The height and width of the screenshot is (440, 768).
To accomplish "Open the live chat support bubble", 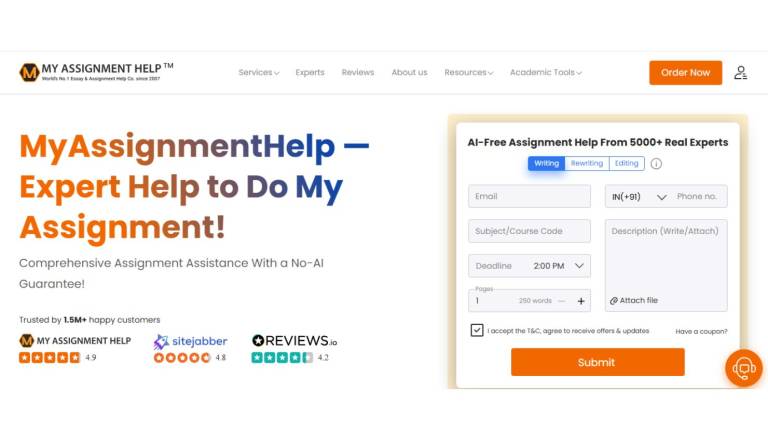I will [744, 368].
